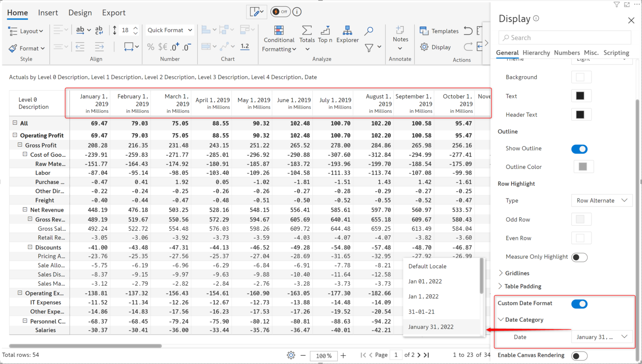
Task: Open the Quick Format dropdown
Action: click(169, 30)
